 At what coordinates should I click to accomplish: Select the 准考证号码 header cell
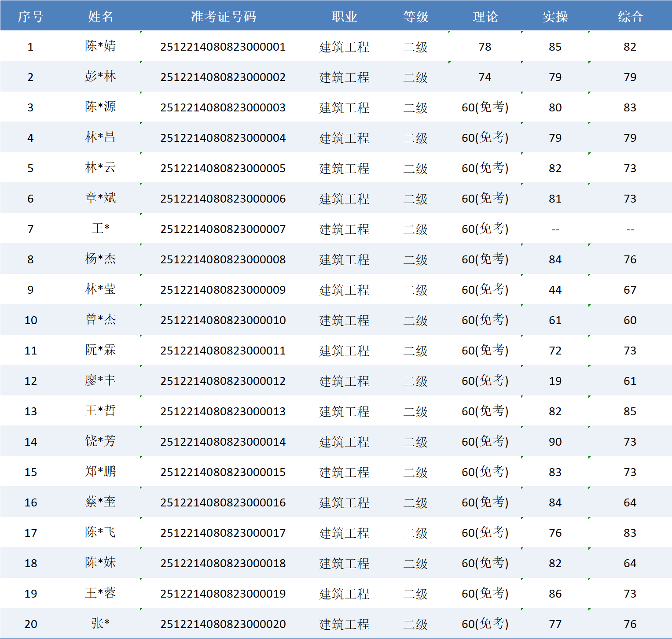[223, 16]
